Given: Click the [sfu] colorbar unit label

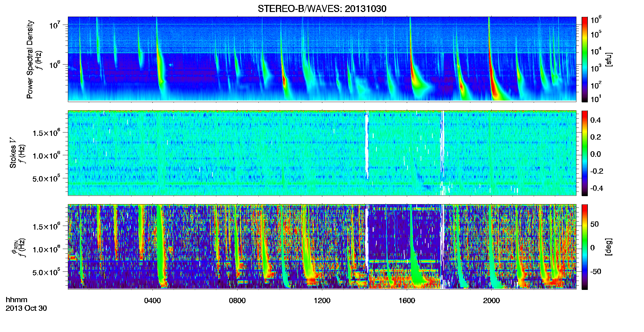Looking at the screenshot, I should pyautogui.click(x=608, y=59).
